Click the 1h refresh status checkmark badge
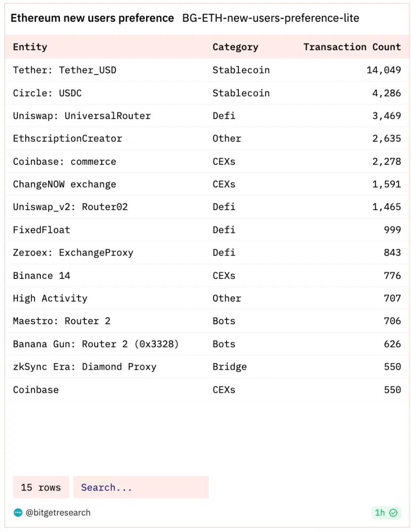Image resolution: width=412 pixels, height=532 pixels. click(x=386, y=513)
